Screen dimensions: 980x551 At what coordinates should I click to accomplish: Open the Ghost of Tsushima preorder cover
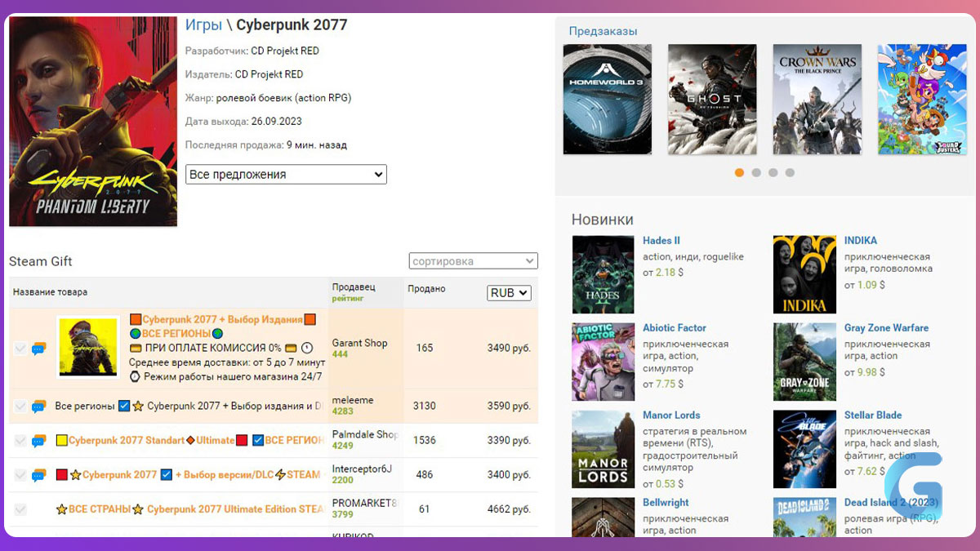click(712, 99)
